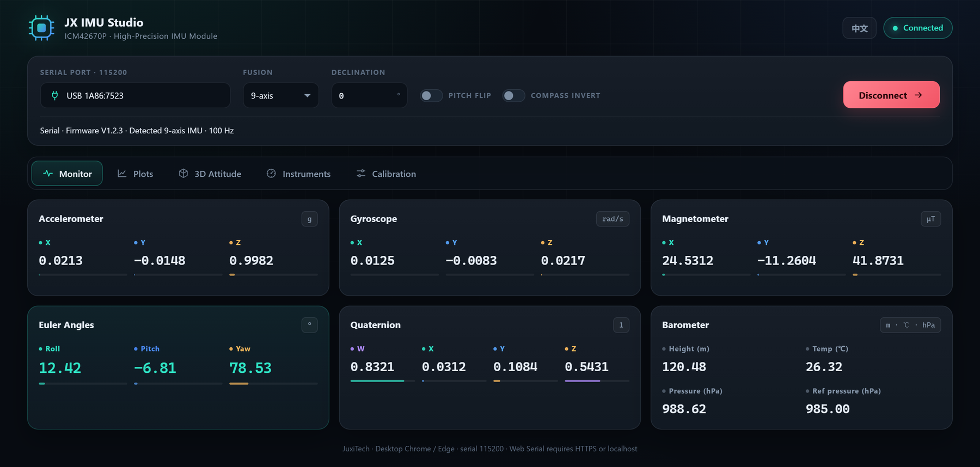Viewport: 980px width, 467px height.
Task: Click the Barometer Height value 120.48
Action: [x=684, y=367]
